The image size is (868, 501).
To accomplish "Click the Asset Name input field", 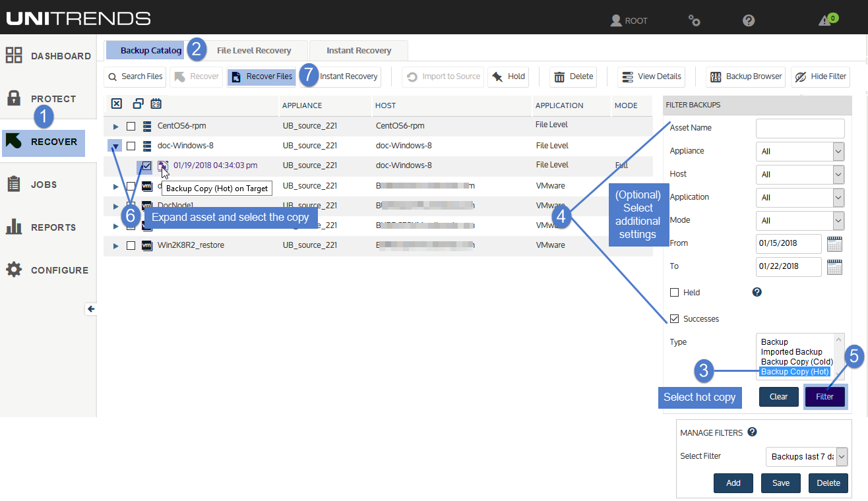I will coord(800,128).
